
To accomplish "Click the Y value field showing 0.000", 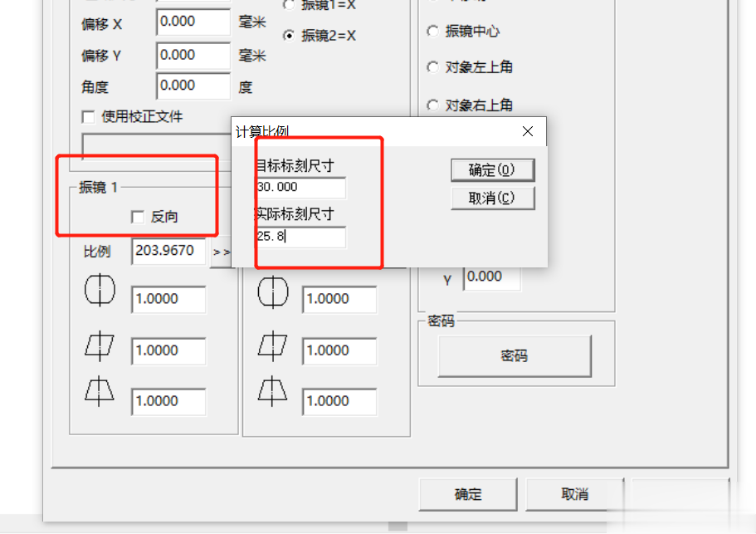I will (x=492, y=277).
